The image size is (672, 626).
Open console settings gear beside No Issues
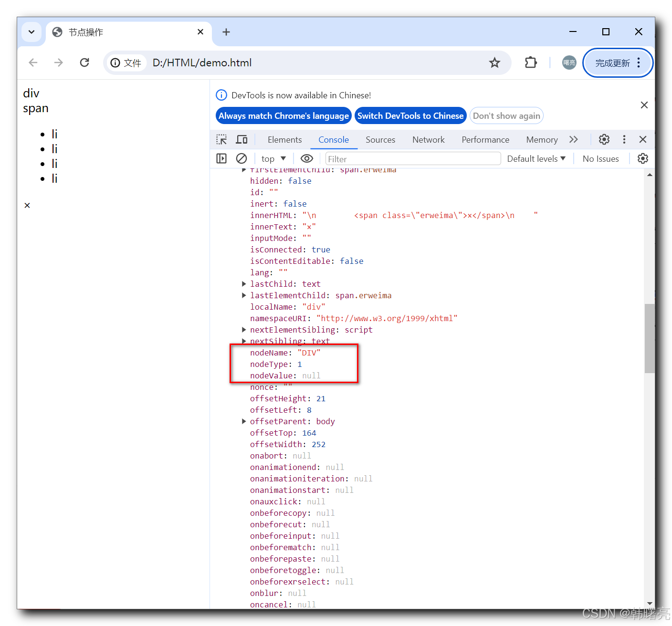coord(643,158)
